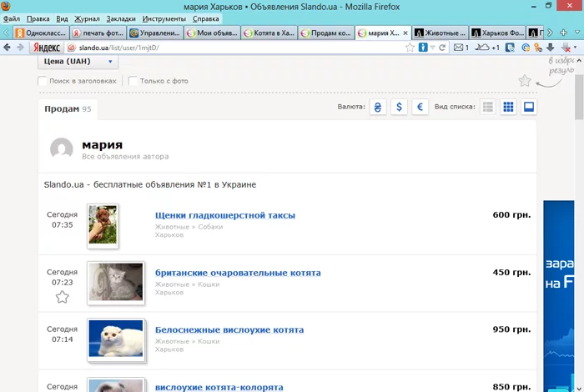Select the list view layout icon
The image size is (584, 392).
487,107
